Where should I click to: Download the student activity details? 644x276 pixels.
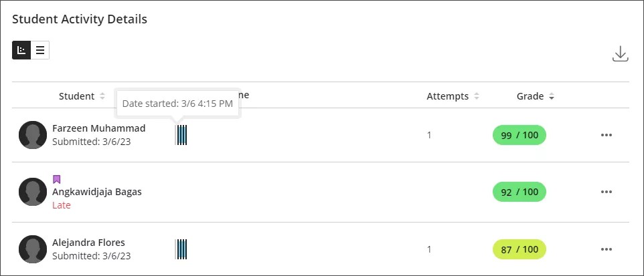(621, 54)
